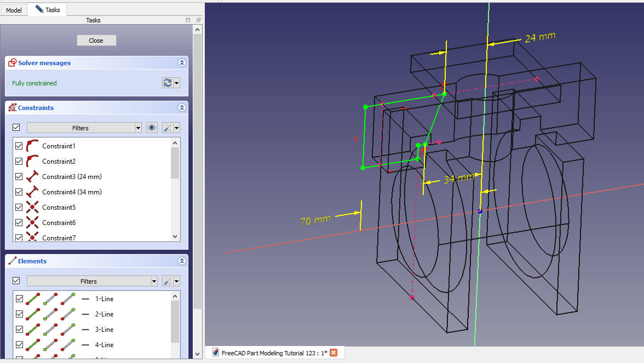Click the 70 mm dimension label
Image resolution: width=644 pixels, height=363 pixels.
[315, 221]
